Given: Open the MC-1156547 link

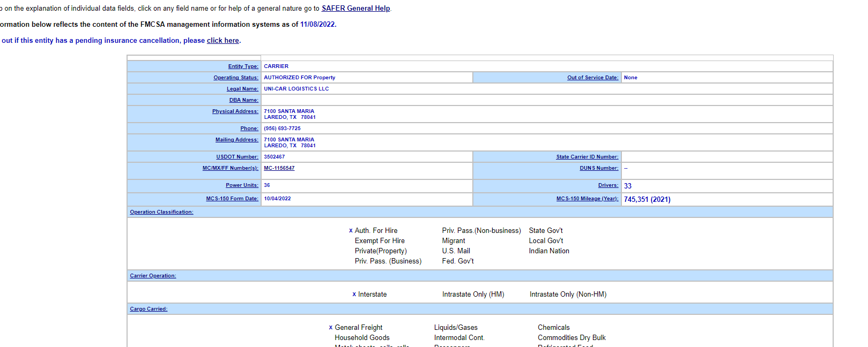Looking at the screenshot, I should coord(279,168).
